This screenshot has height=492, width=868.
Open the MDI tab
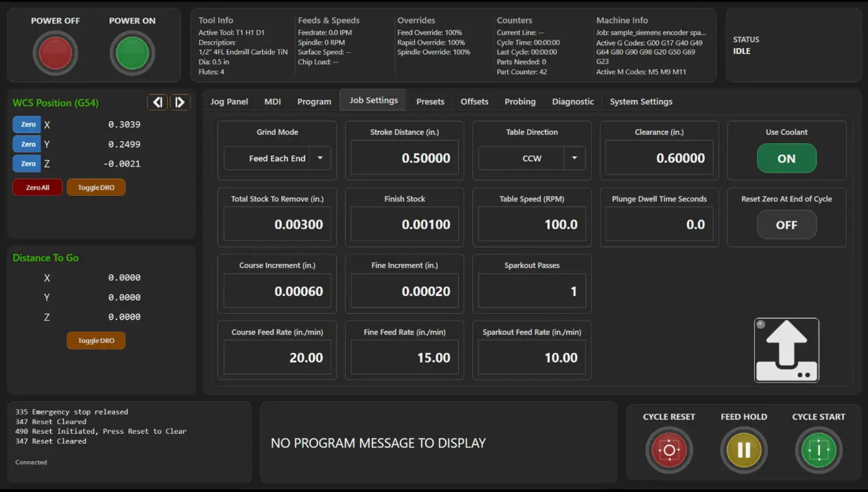[x=273, y=101]
